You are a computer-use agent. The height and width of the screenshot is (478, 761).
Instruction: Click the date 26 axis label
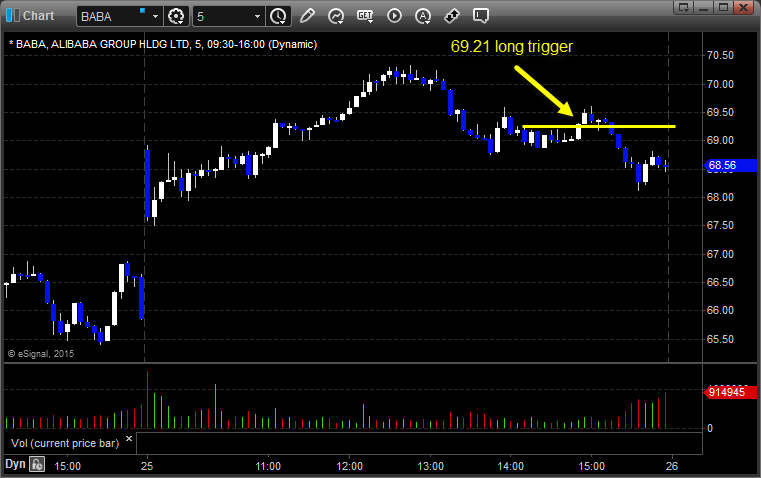click(672, 466)
